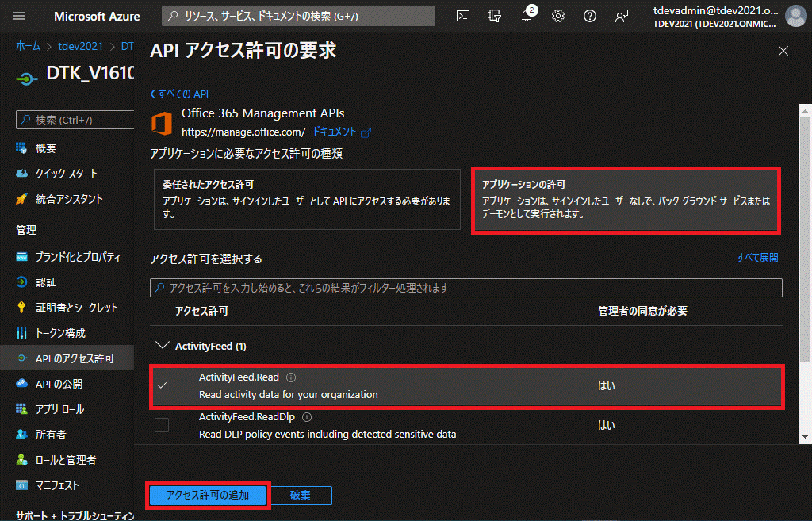
Task: Click the Microsoft Azure title
Action: [x=97, y=17]
